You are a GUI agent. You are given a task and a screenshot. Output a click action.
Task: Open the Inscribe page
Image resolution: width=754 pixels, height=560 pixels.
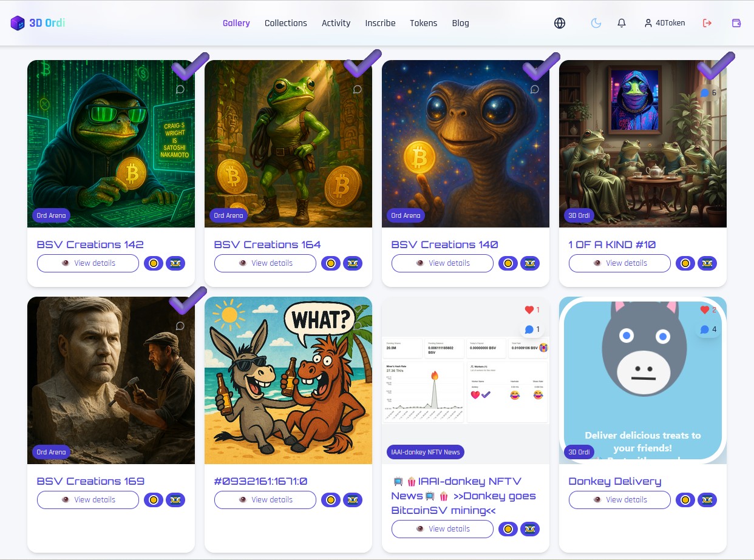tap(380, 23)
